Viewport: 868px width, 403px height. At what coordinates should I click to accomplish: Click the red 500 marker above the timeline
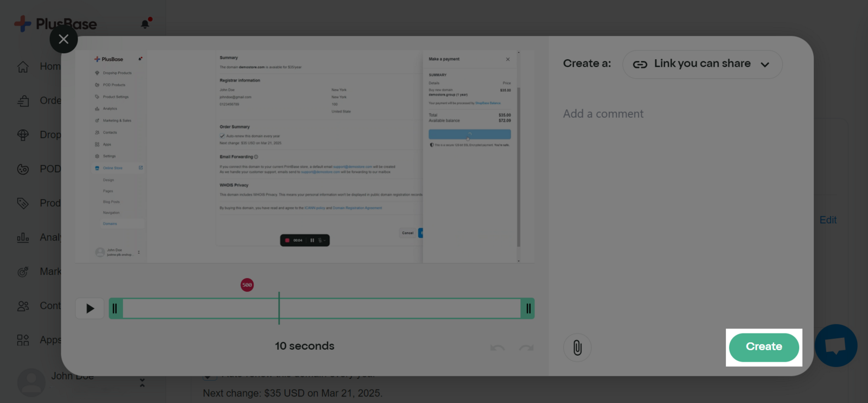click(247, 285)
